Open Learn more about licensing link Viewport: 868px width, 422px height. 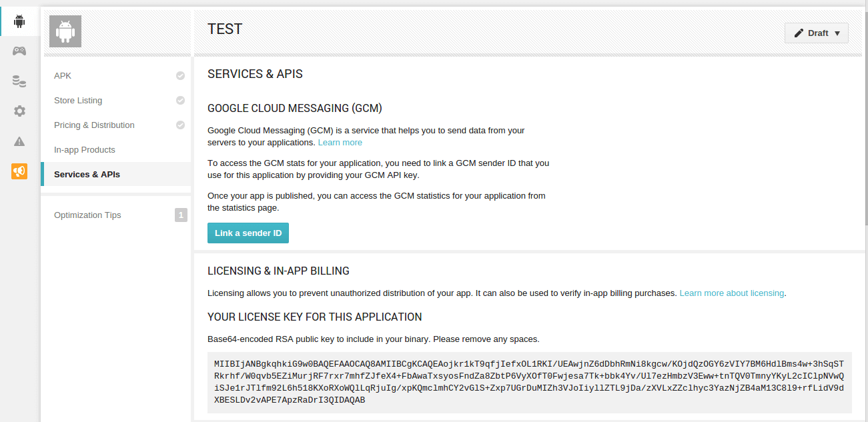coord(732,293)
